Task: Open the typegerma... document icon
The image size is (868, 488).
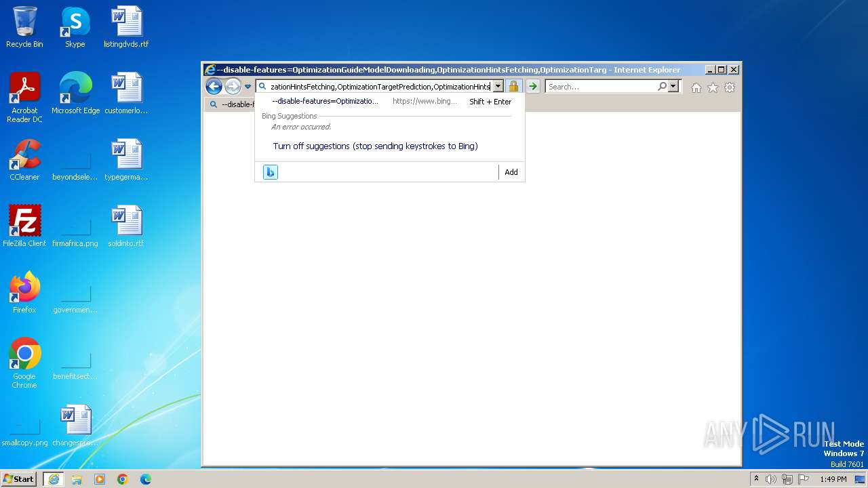Action: (126, 160)
